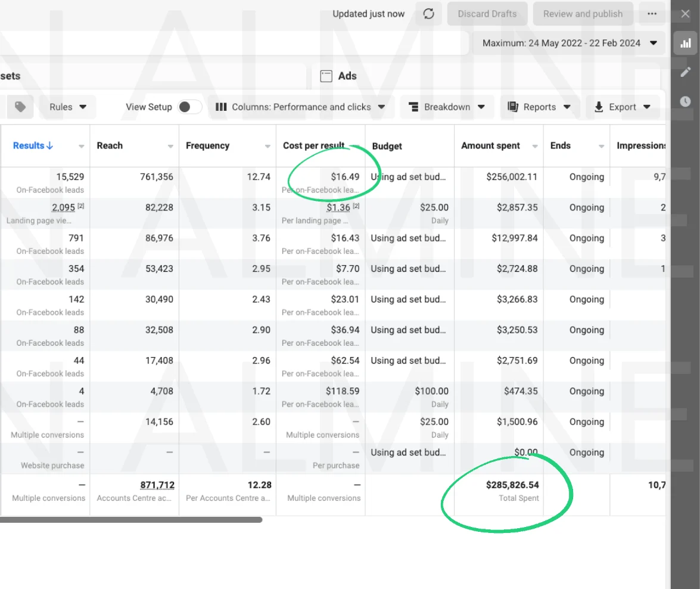Click the Breakdown list icon
The height and width of the screenshot is (589, 700).
pyautogui.click(x=414, y=107)
